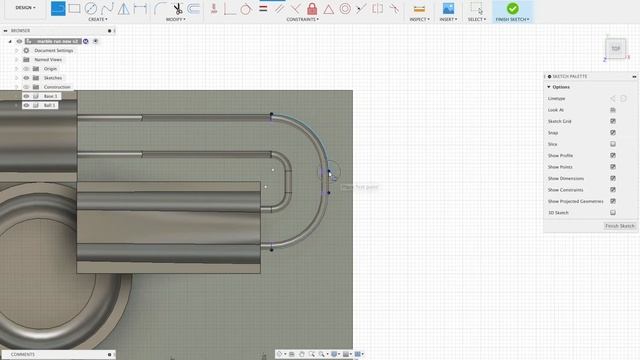Viewport: 640px width, 360px height.
Task: Toggle the Show Points checkbox
Action: pos(613,167)
